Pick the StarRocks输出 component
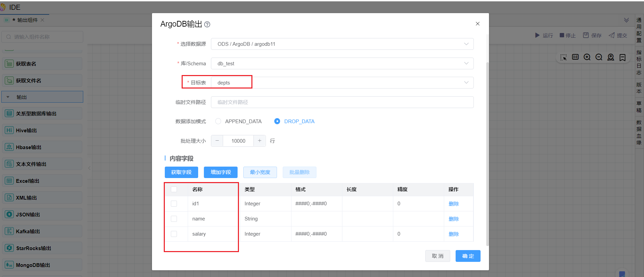The width and height of the screenshot is (644, 277). (x=42, y=248)
